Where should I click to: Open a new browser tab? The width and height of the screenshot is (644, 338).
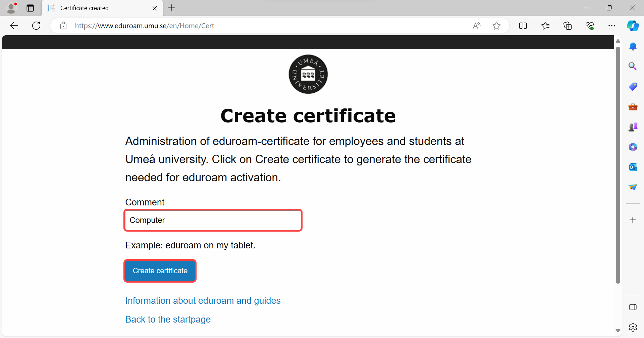point(171,8)
